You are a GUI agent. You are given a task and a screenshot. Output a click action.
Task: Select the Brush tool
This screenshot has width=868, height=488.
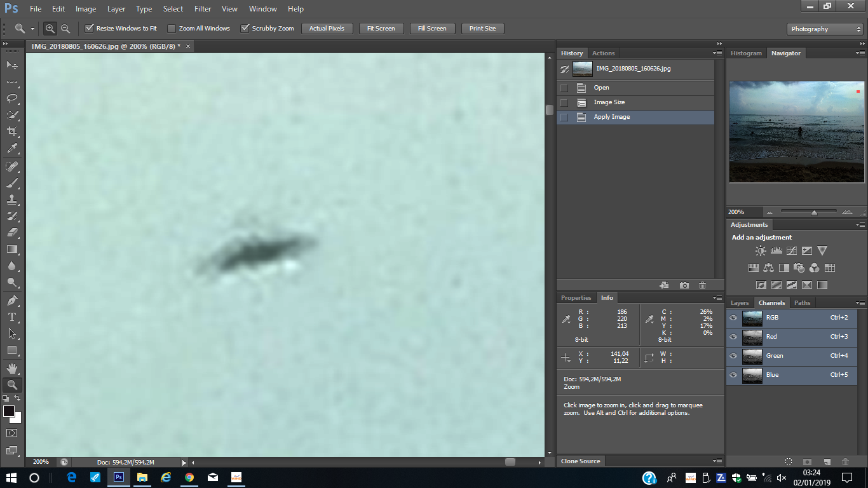tap(12, 183)
